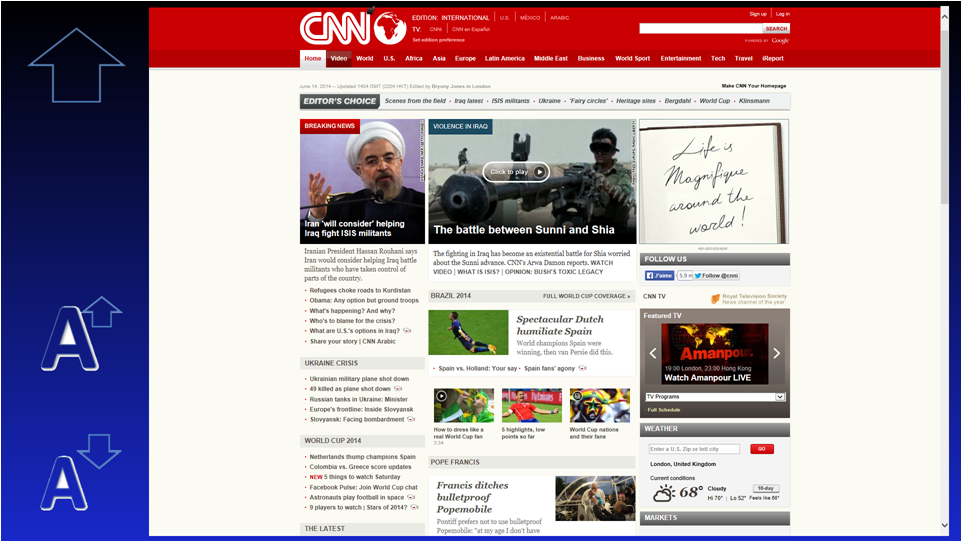The width and height of the screenshot is (962, 542).
Task: Click the Facebook J'aime button
Action: (659, 276)
